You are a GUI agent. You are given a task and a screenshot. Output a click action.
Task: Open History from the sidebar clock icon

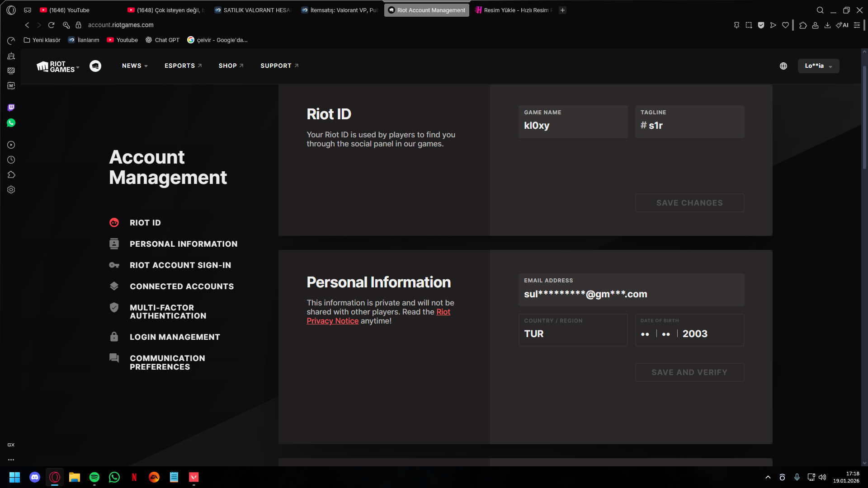coord(11,160)
